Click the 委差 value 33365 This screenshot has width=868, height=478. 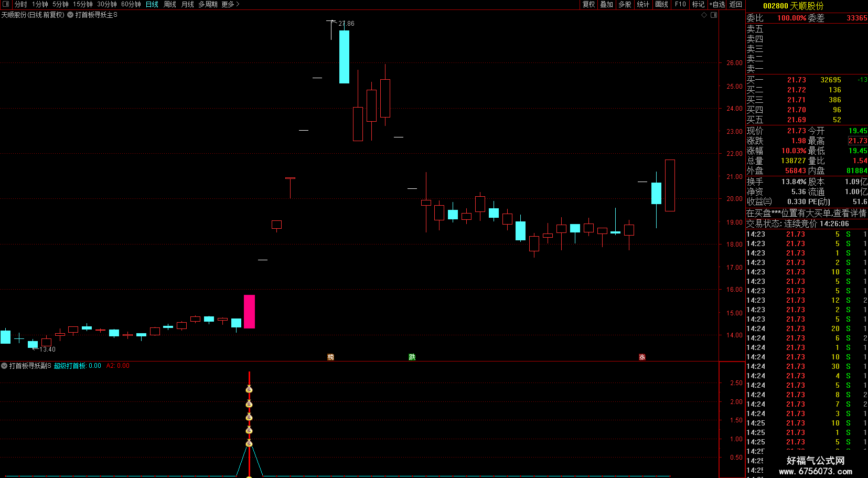tap(856, 18)
